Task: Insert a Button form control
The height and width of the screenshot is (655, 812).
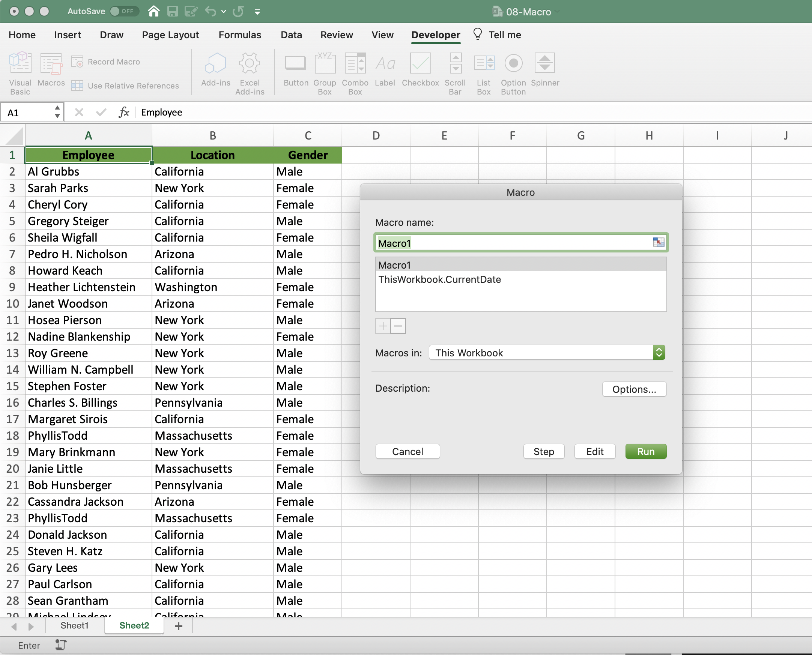Action: click(296, 69)
